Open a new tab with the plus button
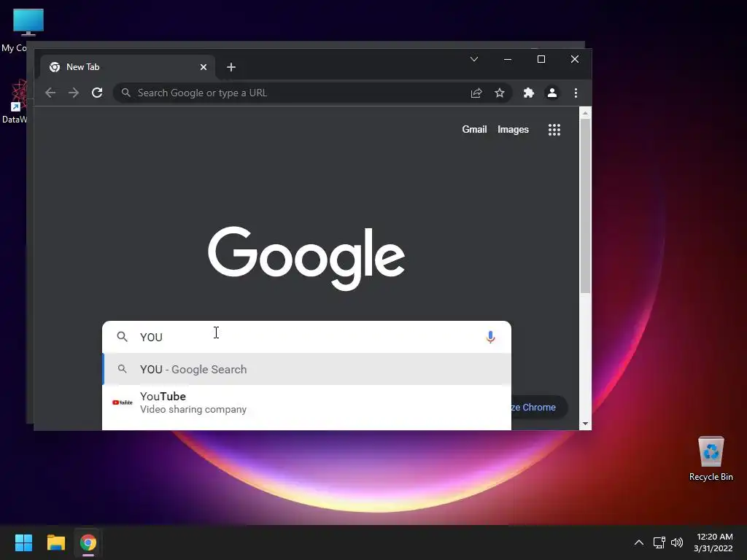Image resolution: width=747 pixels, height=560 pixels. 231,67
